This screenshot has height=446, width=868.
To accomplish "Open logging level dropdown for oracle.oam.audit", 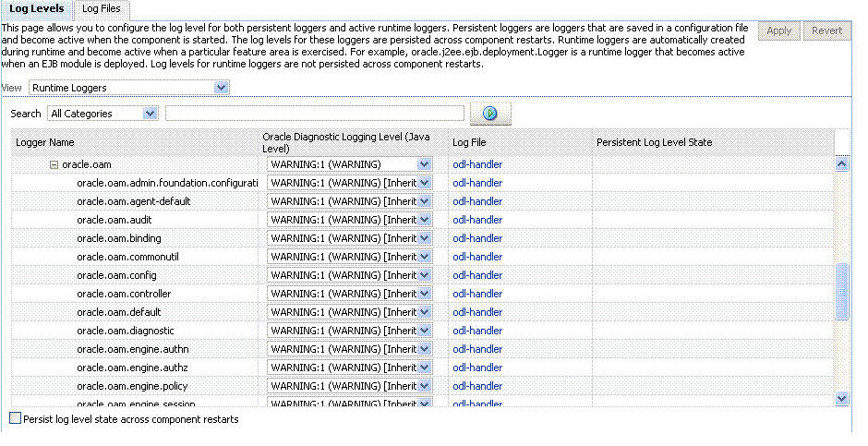I will tap(349, 220).
